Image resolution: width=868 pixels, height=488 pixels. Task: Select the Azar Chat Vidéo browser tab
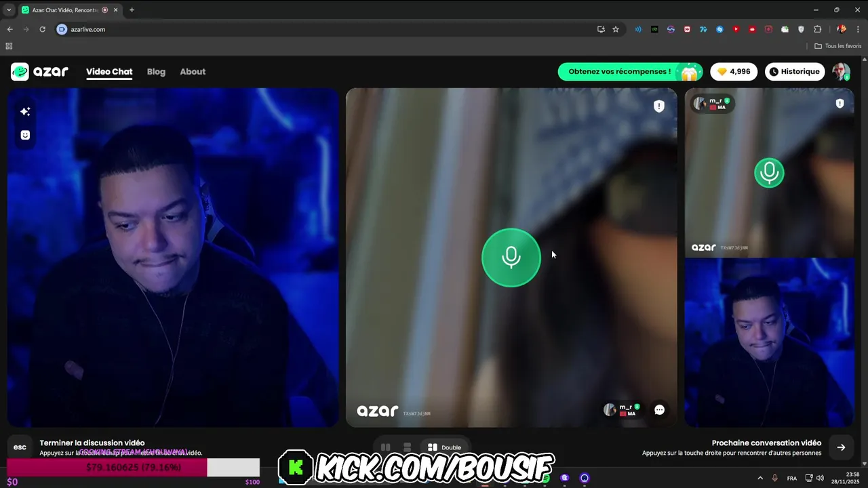69,10
